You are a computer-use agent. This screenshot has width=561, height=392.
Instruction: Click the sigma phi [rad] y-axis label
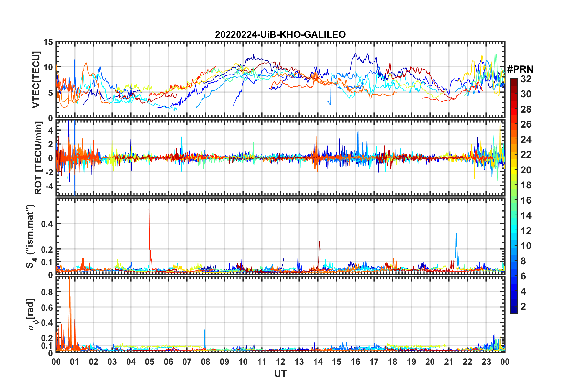pos(31,314)
